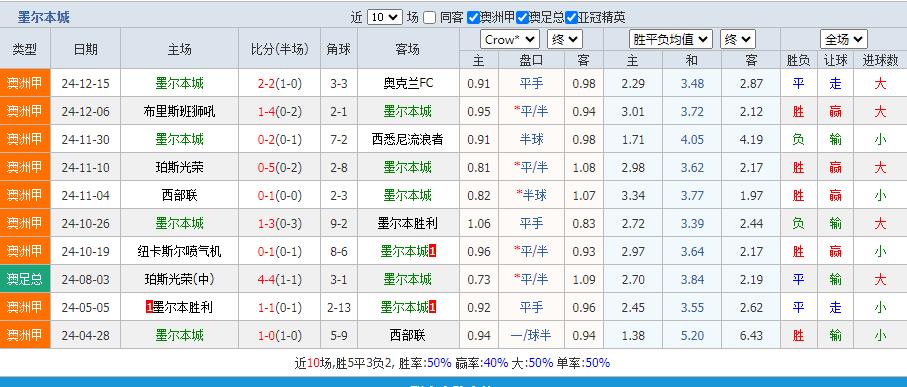Open the recent matches count dropdown showing 10

(385, 17)
